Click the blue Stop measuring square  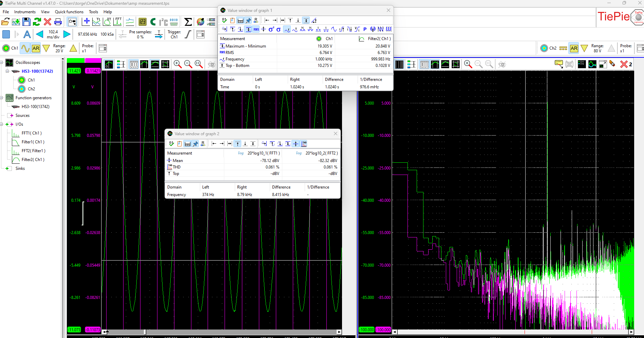click(x=6, y=34)
